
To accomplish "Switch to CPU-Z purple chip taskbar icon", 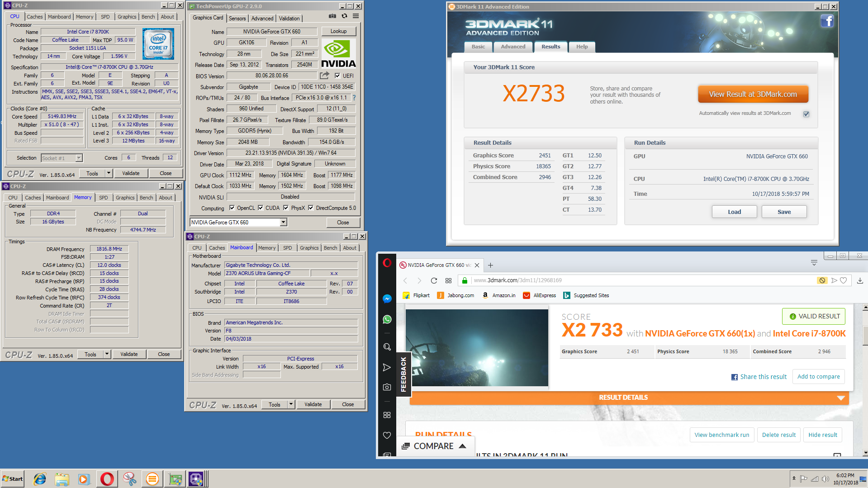I will pyautogui.click(x=196, y=479).
